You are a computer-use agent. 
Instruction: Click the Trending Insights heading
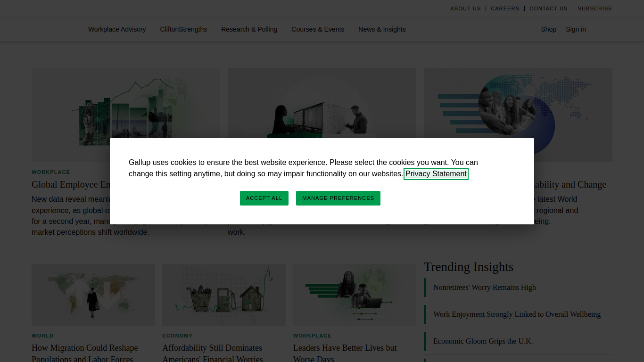(x=469, y=267)
